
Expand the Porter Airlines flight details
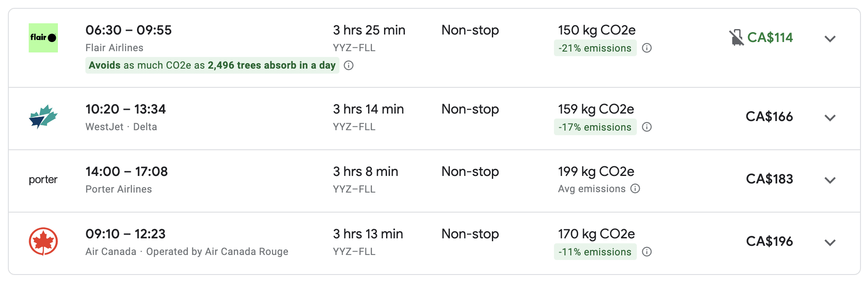(x=830, y=180)
